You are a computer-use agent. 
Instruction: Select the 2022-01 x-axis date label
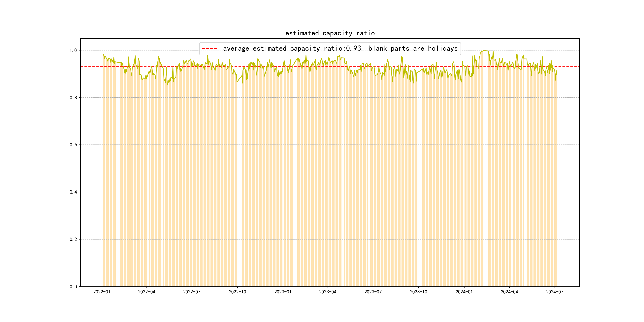[x=102, y=292]
